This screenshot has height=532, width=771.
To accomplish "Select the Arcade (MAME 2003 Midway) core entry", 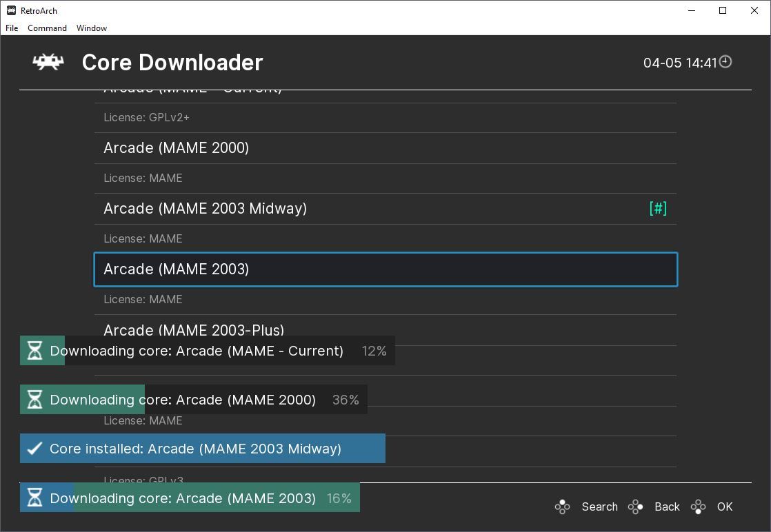I will pyautogui.click(x=385, y=208).
